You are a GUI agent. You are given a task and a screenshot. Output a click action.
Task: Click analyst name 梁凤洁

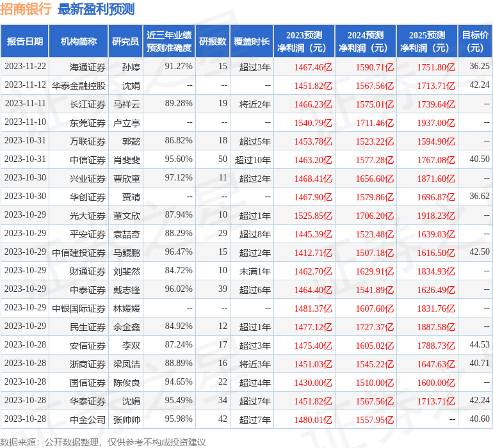(127, 364)
